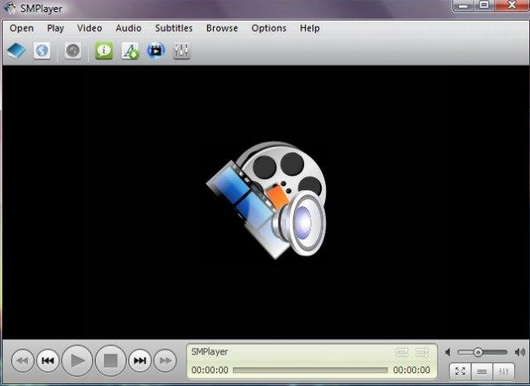The image size is (530, 386).
Task: Click the elapsed time 00:00:00 on left
Action: [210, 370]
